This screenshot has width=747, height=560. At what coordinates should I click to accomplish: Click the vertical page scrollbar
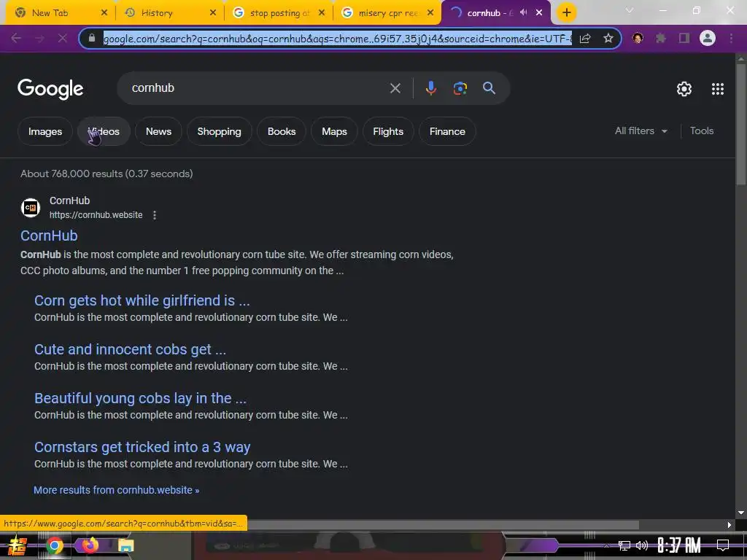click(x=741, y=124)
